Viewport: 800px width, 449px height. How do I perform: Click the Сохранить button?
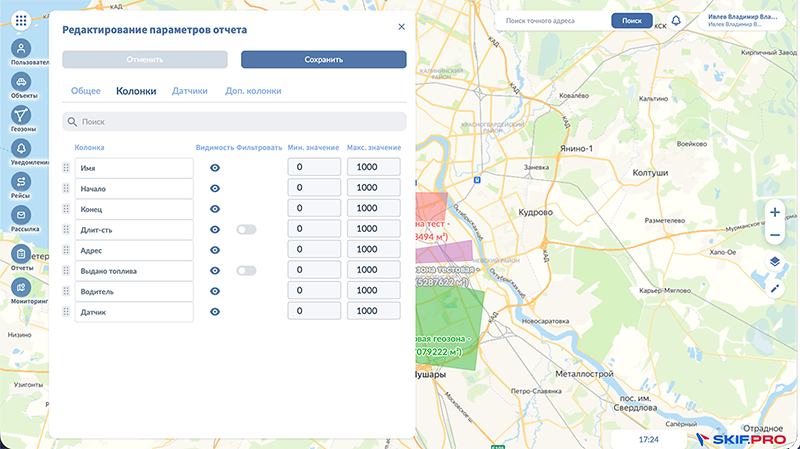(323, 59)
